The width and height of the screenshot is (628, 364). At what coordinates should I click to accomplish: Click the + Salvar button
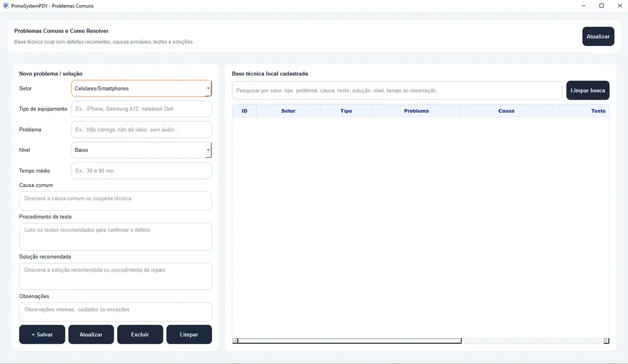tap(42, 334)
